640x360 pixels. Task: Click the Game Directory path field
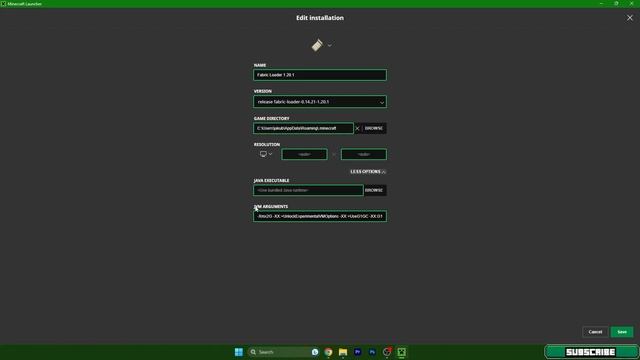point(303,128)
